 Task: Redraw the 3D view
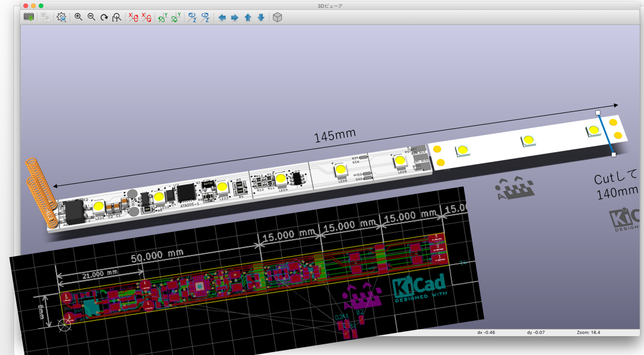pos(104,18)
